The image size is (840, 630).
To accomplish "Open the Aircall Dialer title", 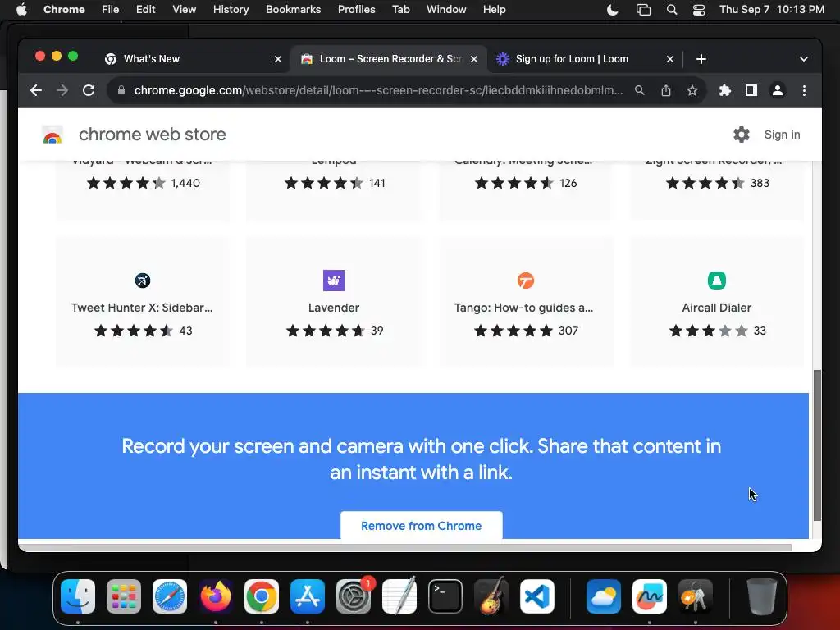I will [716, 308].
